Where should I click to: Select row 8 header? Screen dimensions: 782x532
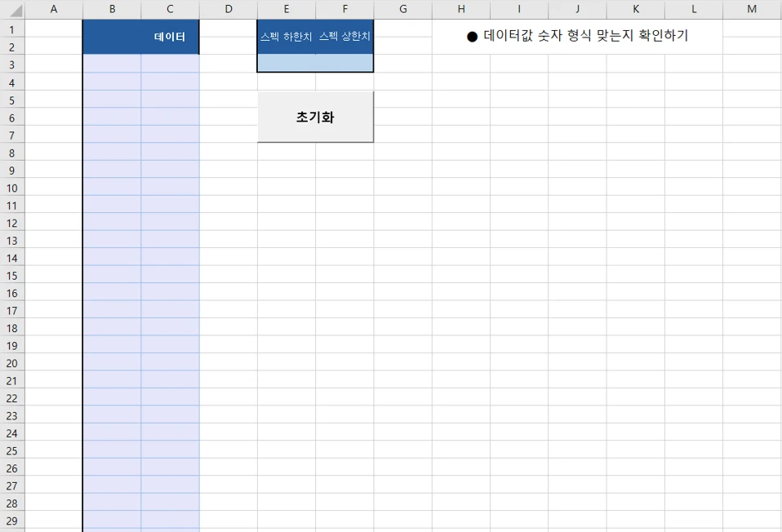click(x=12, y=152)
